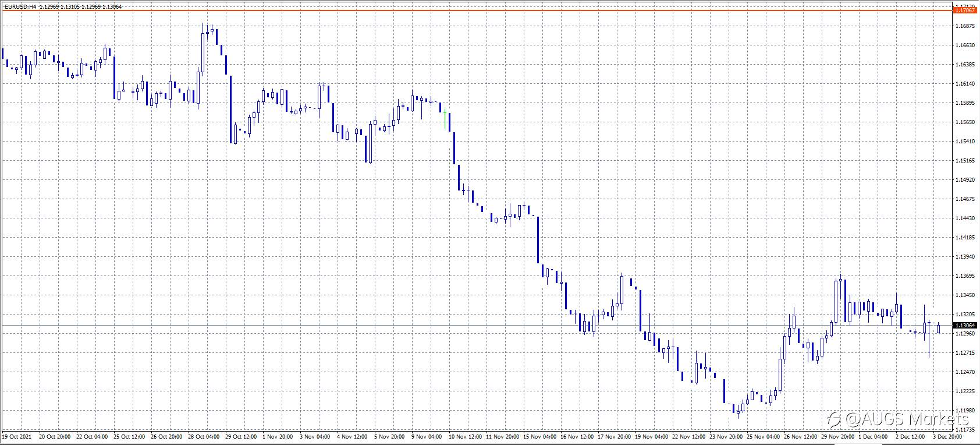980x445 pixels.
Task: Click the 26 Nov 12:00 time label
Action: [801, 436]
